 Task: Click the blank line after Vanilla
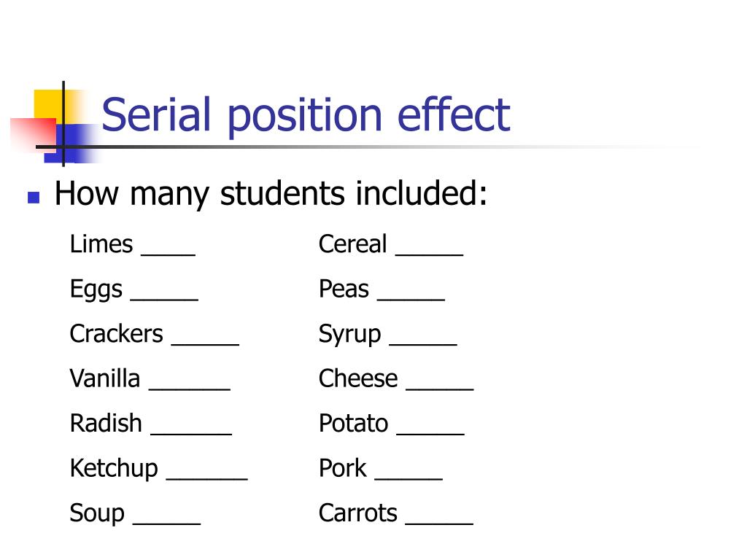190,389
